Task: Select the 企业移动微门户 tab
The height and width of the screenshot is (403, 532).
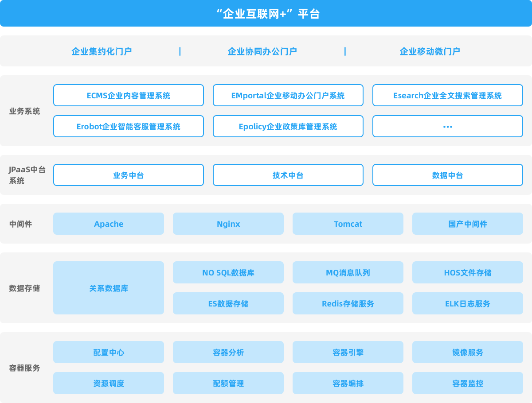Action: (430, 51)
